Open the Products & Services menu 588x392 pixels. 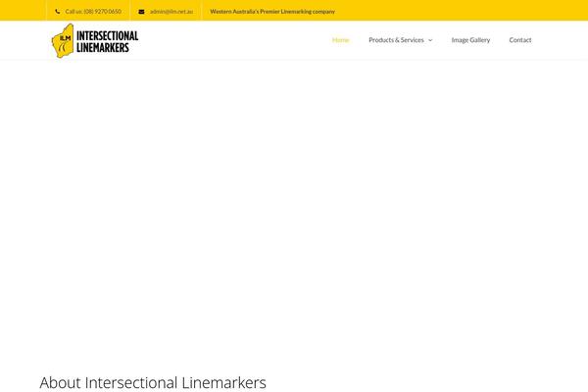[396, 40]
